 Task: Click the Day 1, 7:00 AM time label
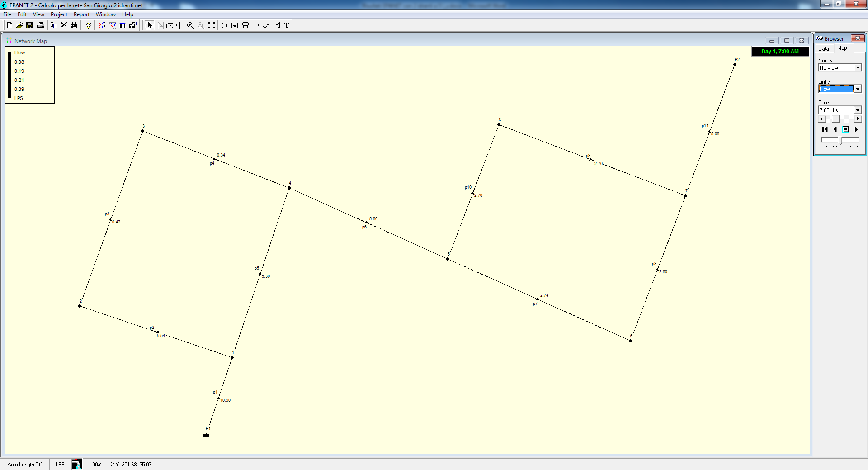[780, 52]
